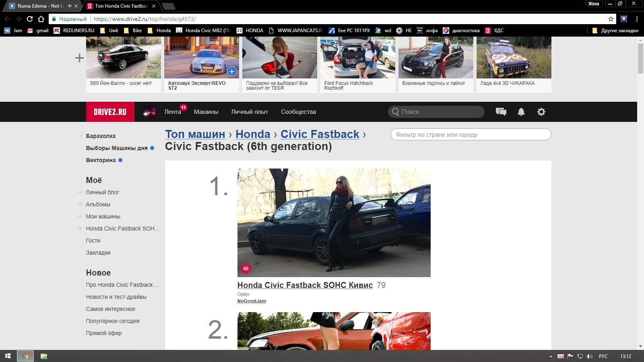Click the country or city filter field
644x362 pixels.
[471, 134]
